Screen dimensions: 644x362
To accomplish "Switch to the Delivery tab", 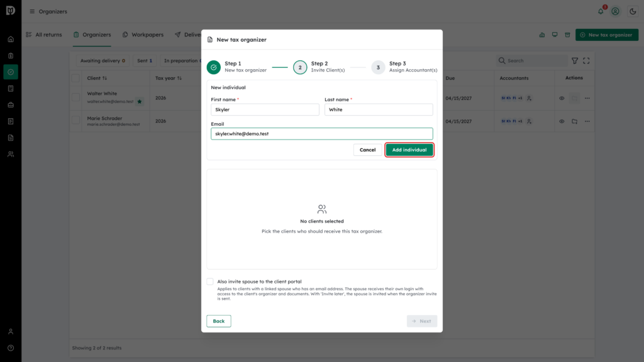I will click(x=187, y=35).
